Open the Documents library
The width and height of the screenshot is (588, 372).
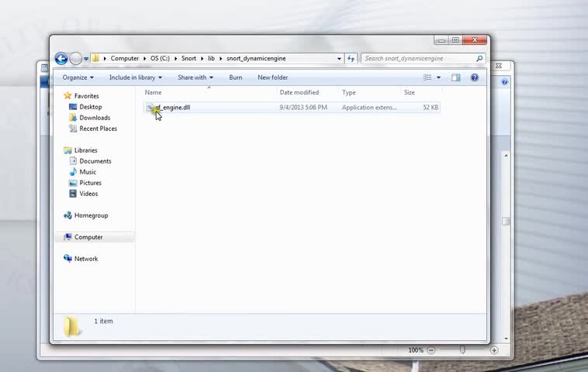click(95, 161)
